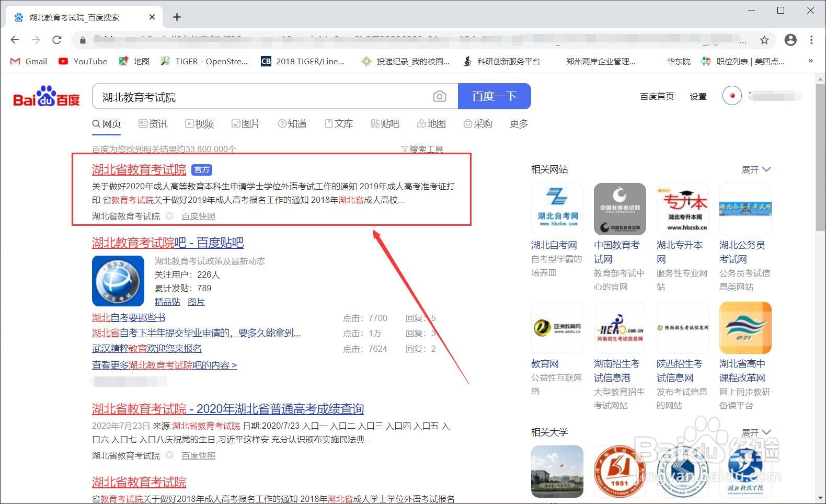
Task: Go to 百度首页 link
Action: tap(657, 96)
